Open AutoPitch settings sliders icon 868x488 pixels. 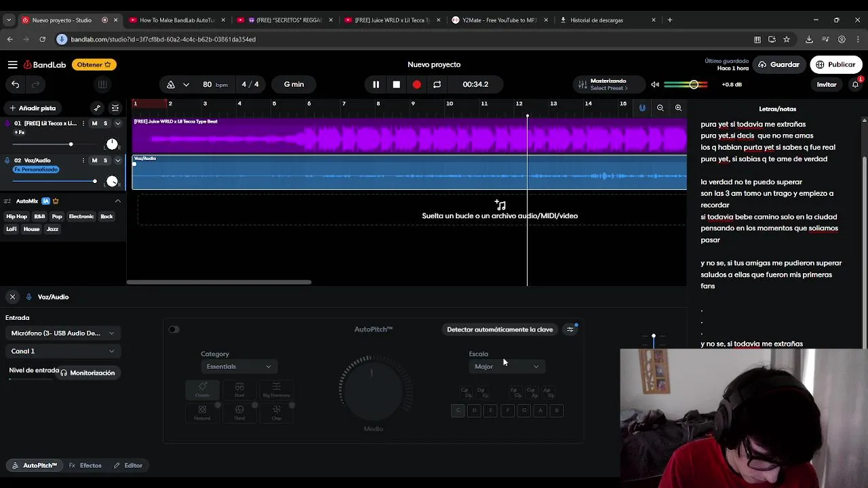(570, 329)
